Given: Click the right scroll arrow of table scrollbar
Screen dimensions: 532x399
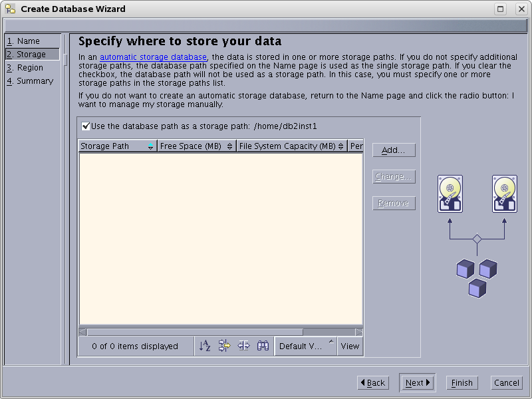Looking at the screenshot, I should pos(359,332).
